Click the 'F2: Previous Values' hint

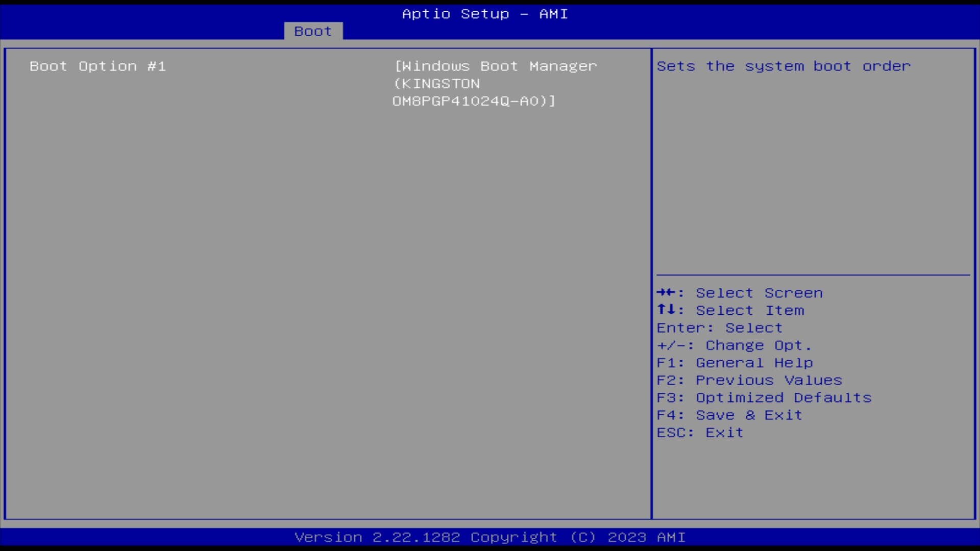point(749,380)
